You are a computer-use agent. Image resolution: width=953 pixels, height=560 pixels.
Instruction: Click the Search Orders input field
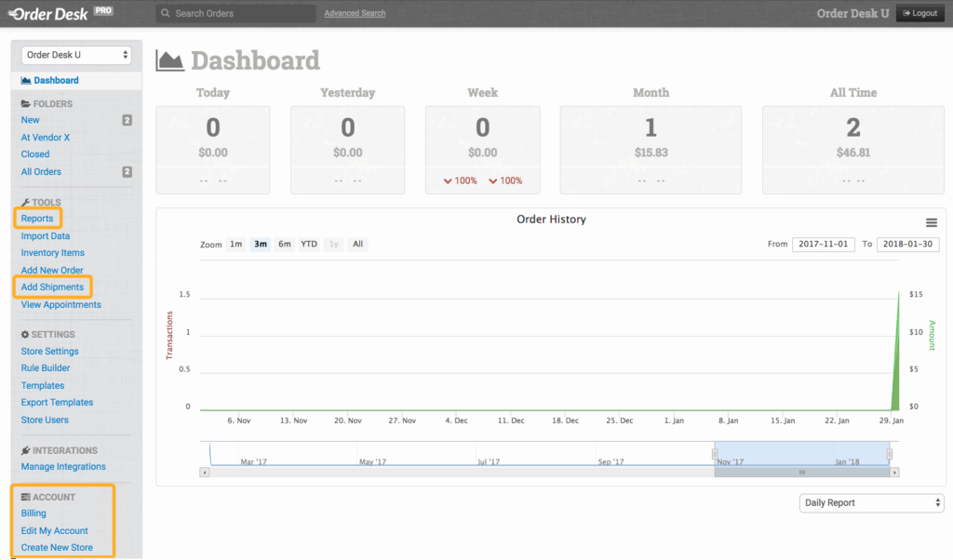(242, 14)
